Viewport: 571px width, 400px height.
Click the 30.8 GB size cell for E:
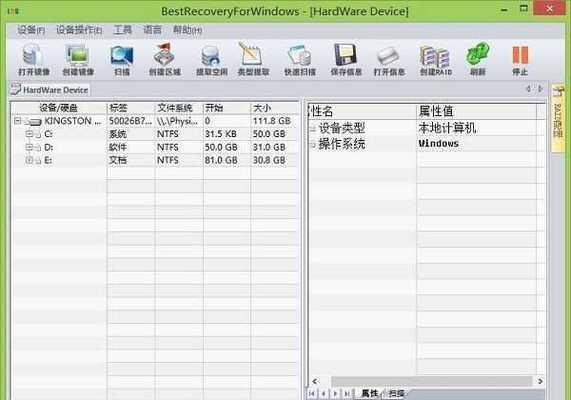coord(269,160)
